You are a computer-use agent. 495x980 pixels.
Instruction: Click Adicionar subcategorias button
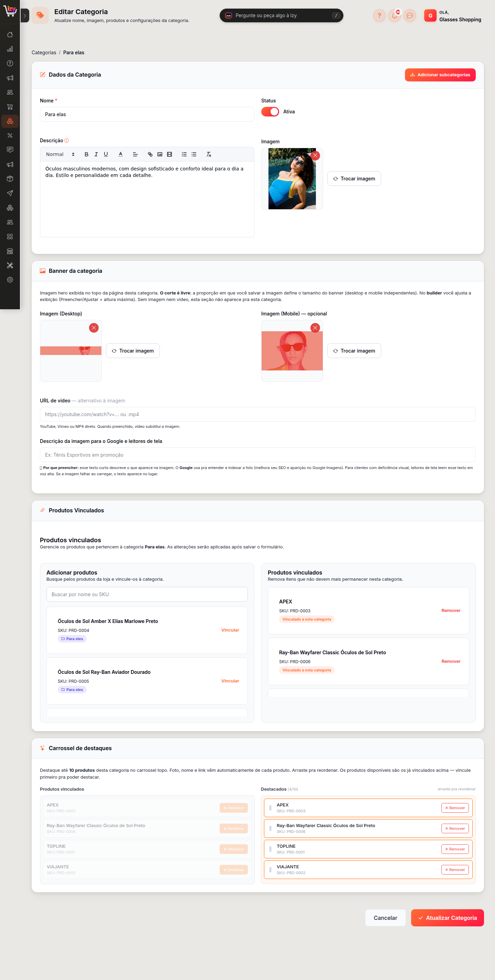point(440,75)
